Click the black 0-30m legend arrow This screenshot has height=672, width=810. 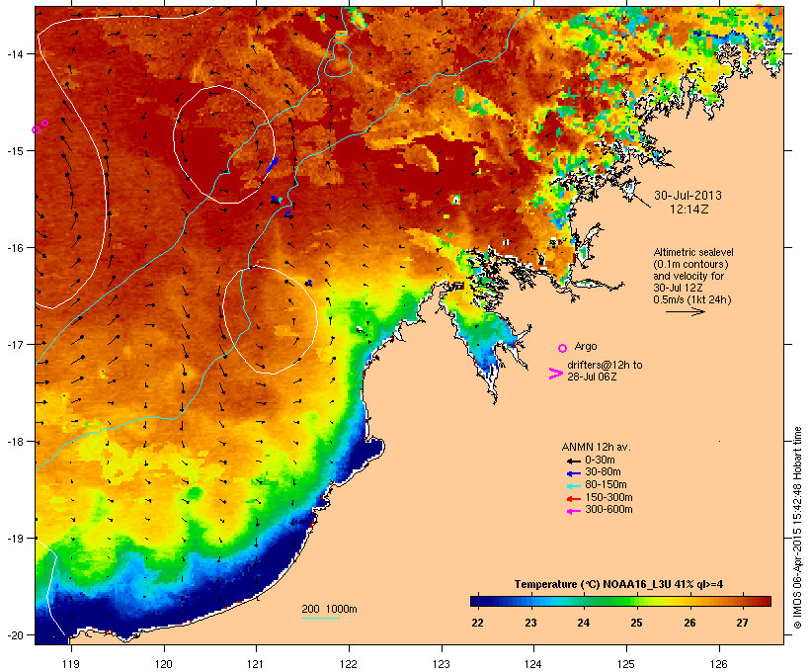(573, 461)
